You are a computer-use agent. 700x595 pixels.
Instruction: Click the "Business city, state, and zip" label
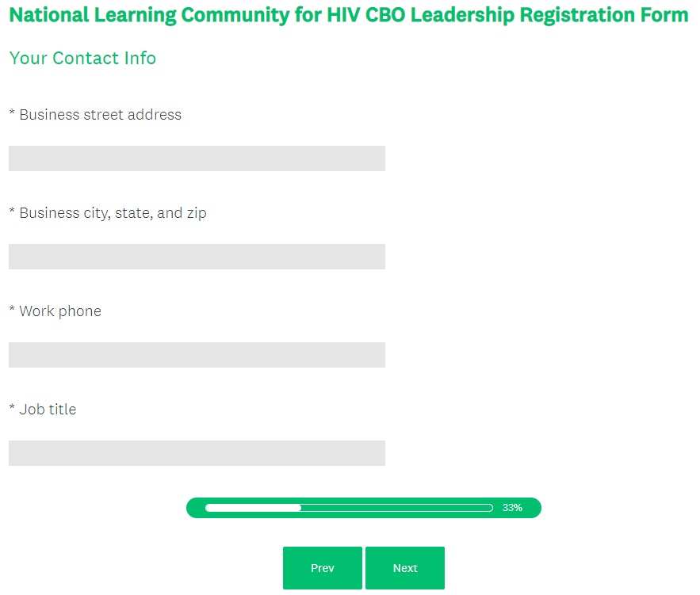[x=113, y=213]
